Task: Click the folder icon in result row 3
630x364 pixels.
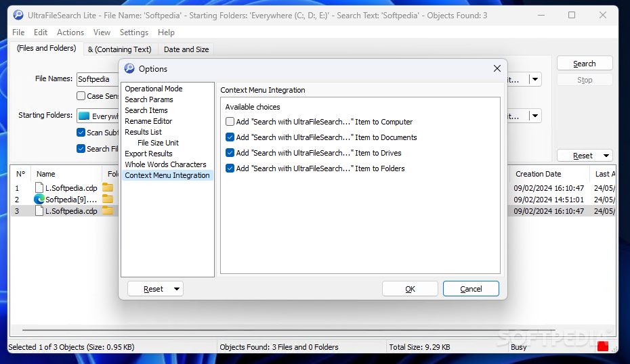Action: click(108, 210)
